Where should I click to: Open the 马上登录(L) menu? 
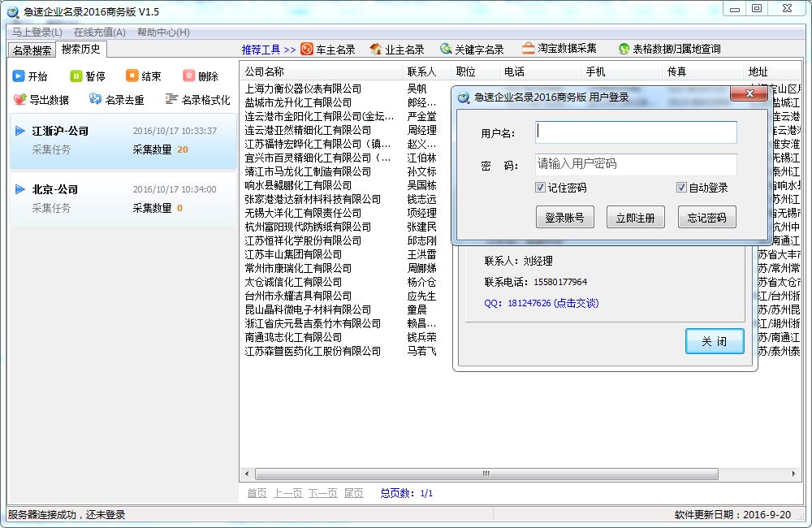(x=37, y=32)
